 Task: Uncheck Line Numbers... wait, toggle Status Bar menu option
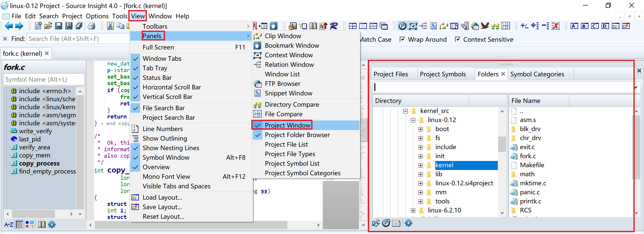coord(157,78)
